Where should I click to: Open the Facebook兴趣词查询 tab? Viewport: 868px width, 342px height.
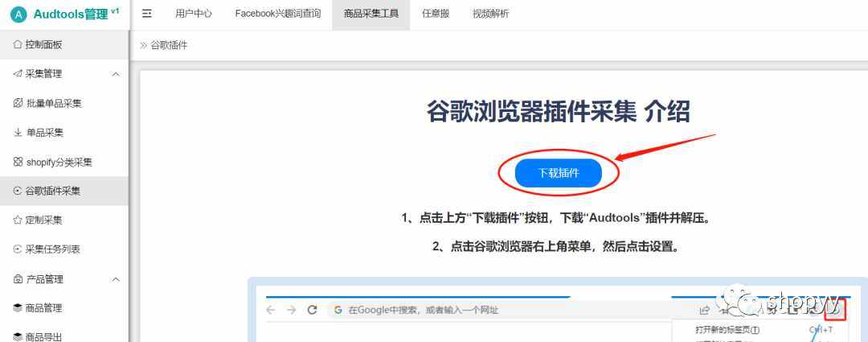278,14
